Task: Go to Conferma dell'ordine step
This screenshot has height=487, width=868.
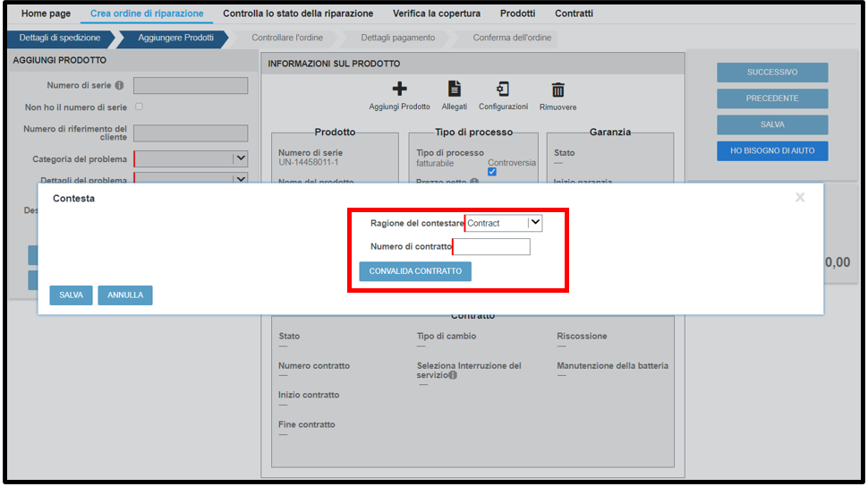Action: (x=512, y=38)
